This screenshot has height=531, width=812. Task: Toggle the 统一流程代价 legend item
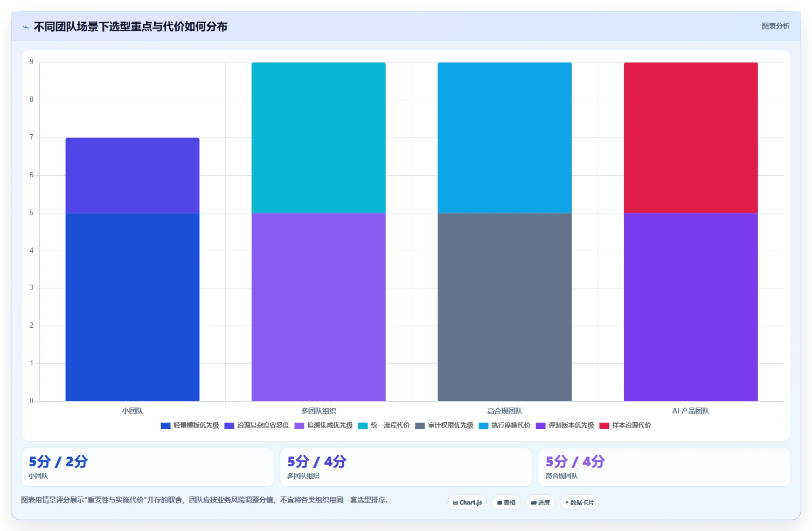[x=384, y=425]
